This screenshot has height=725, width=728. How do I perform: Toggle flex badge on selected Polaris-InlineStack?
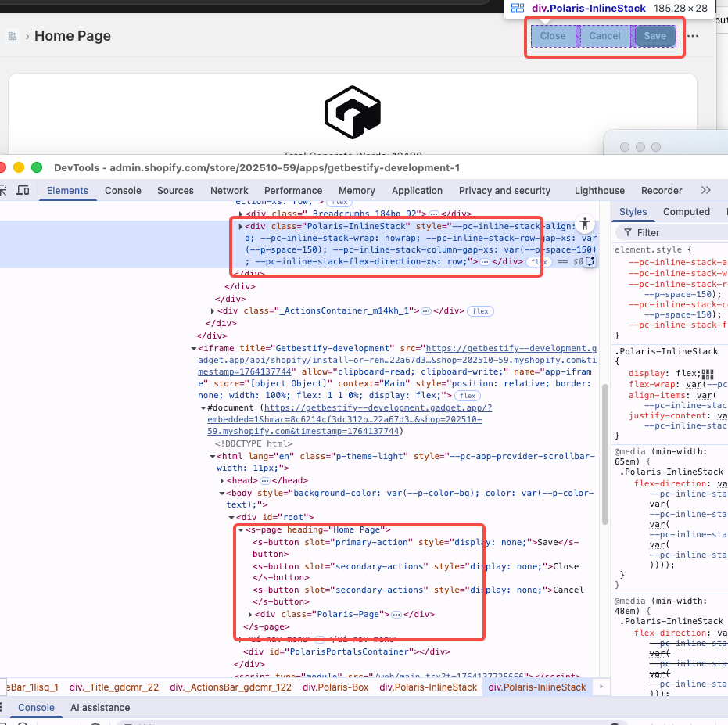tap(539, 262)
